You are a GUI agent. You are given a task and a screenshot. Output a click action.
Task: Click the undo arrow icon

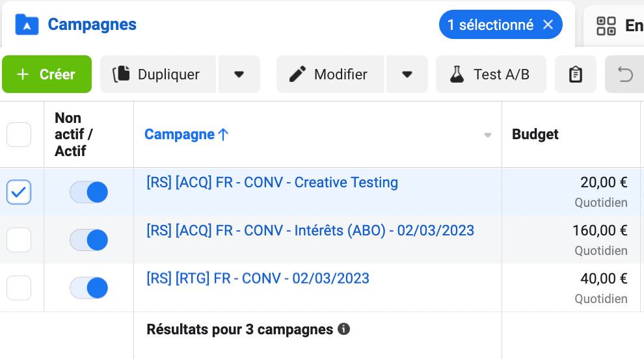(625, 74)
